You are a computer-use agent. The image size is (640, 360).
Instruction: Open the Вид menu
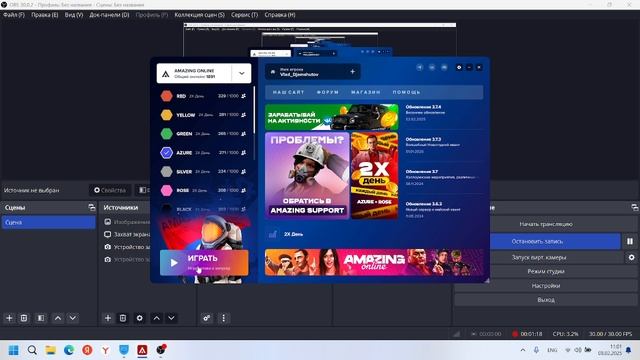coord(74,15)
